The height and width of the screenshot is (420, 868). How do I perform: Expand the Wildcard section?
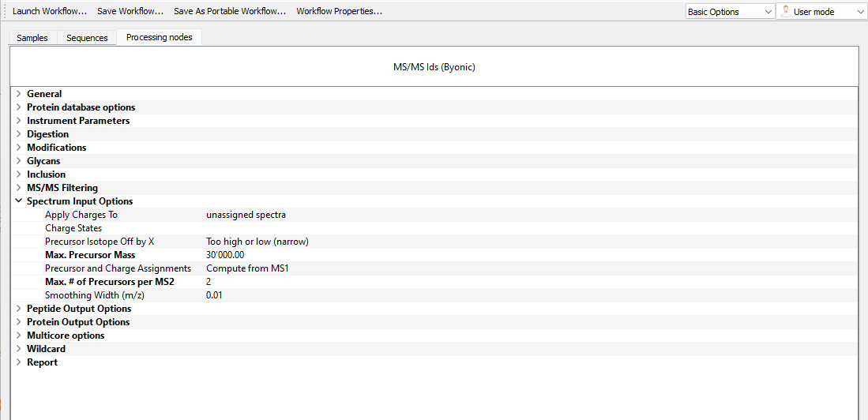[x=19, y=349]
